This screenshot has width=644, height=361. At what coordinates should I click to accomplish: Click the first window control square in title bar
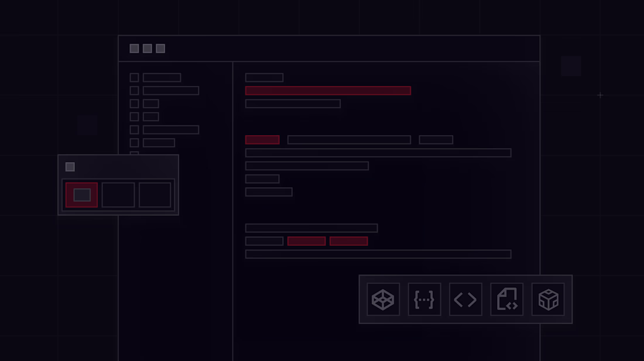tap(134, 49)
